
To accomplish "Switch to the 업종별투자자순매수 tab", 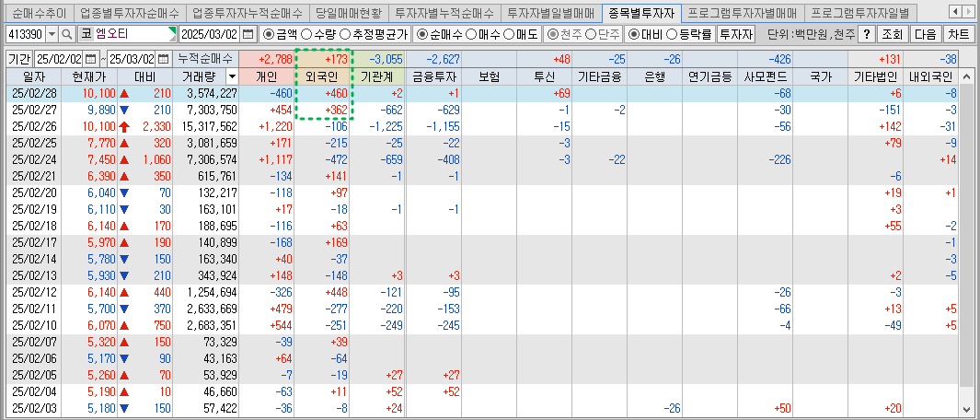I will [x=130, y=12].
